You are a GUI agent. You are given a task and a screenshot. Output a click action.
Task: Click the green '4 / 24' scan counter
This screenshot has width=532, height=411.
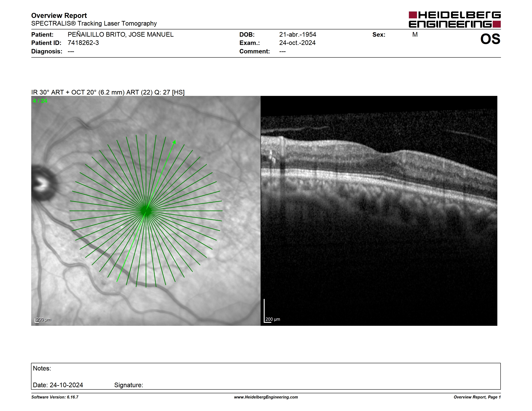click(40, 101)
